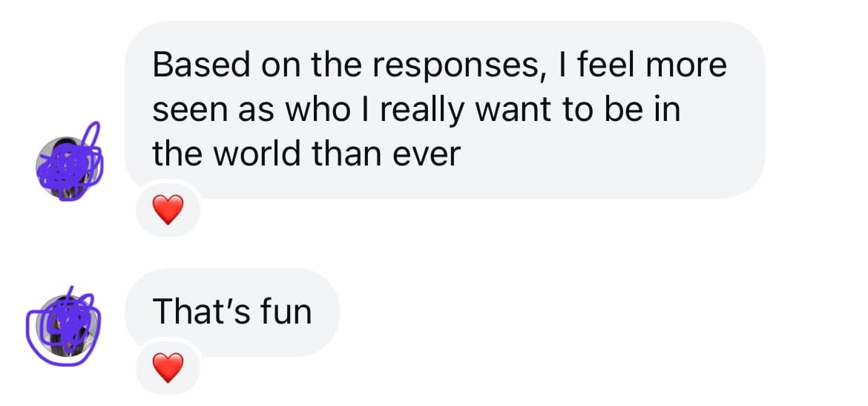
Task: Click the line "the world than ever"
Action: (306, 154)
